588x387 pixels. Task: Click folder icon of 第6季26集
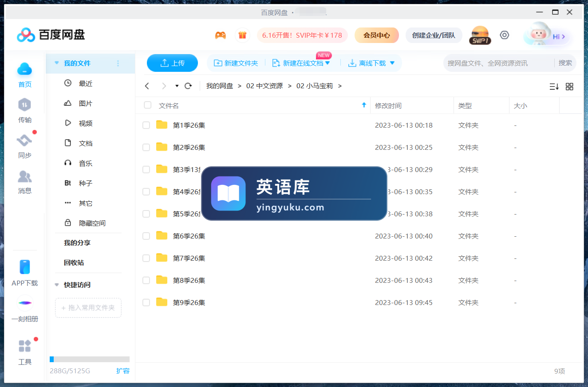pyautogui.click(x=162, y=236)
